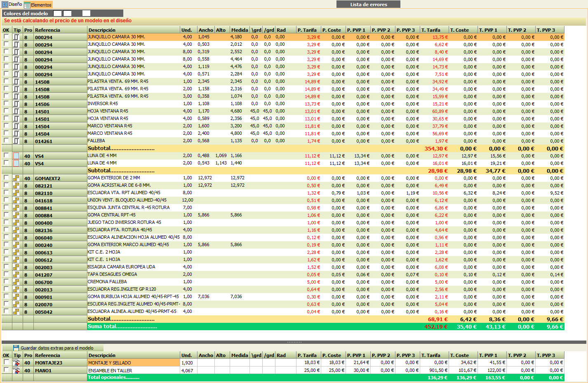Select reference cell 14506
The image size is (588, 383).
pyautogui.click(x=60, y=104)
